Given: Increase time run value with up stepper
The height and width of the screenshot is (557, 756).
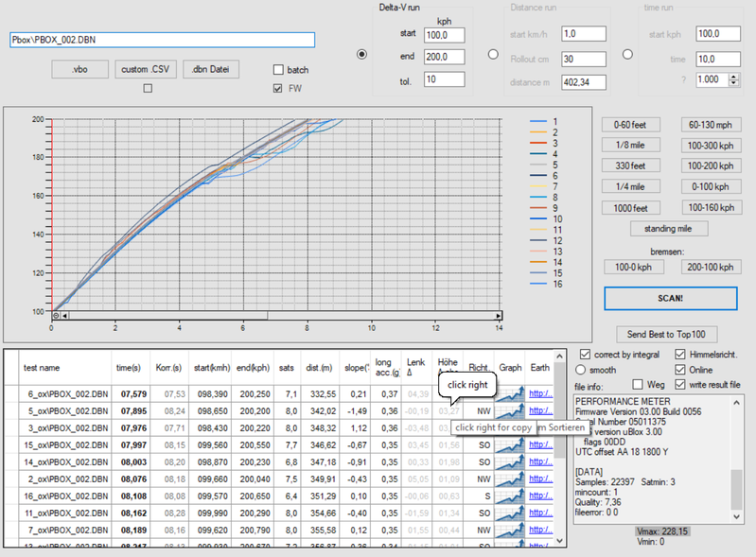Looking at the screenshot, I should (734, 77).
